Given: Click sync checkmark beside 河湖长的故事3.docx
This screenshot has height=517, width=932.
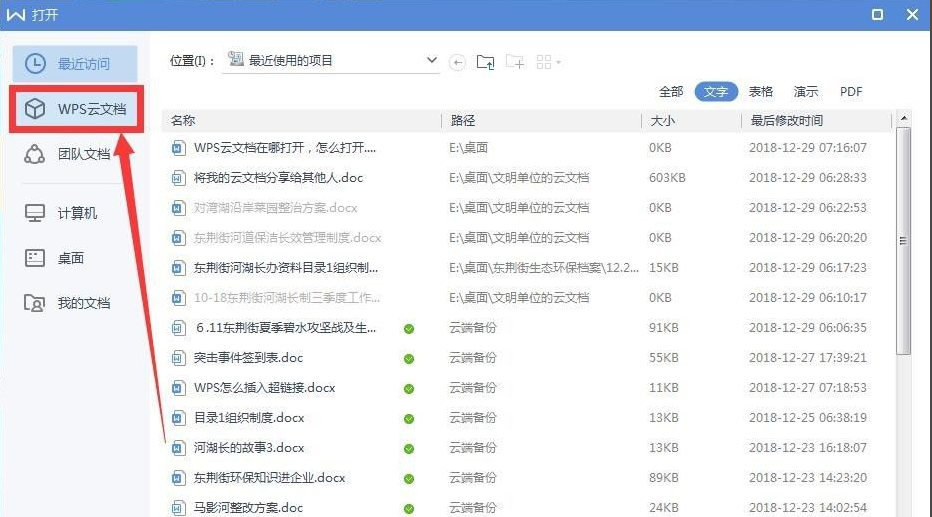Looking at the screenshot, I should (409, 449).
